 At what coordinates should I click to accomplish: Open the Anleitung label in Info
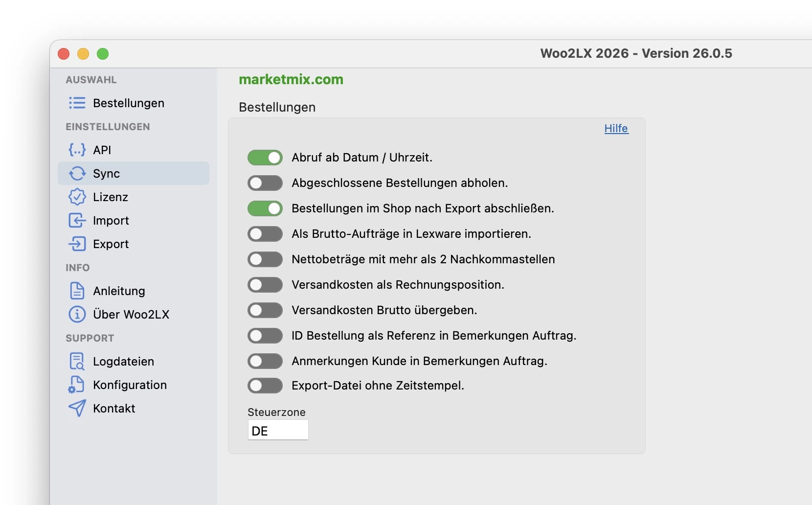[119, 291]
